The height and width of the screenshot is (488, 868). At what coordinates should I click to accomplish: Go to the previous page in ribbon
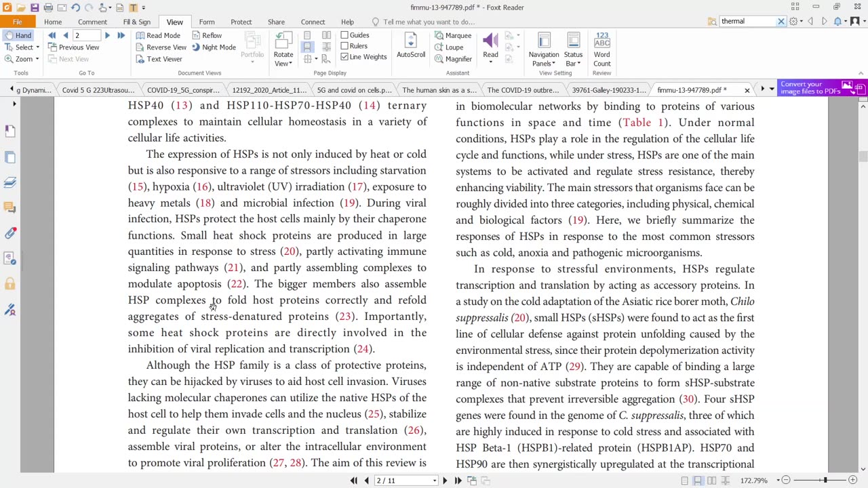(x=66, y=35)
